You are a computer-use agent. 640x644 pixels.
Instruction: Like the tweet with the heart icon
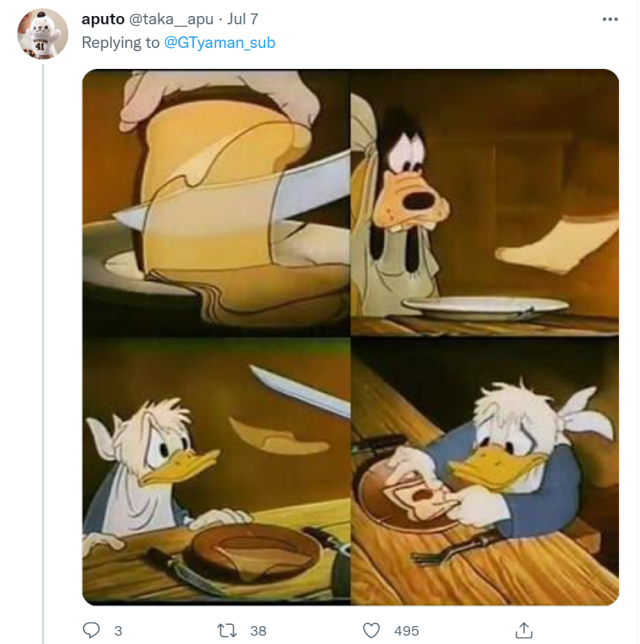[x=371, y=630]
